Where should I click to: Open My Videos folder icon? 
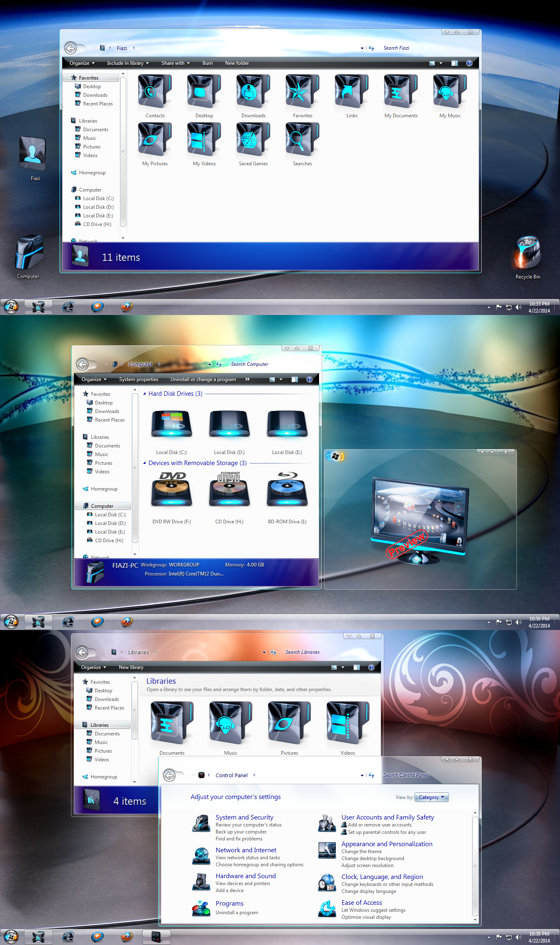pyautogui.click(x=204, y=139)
